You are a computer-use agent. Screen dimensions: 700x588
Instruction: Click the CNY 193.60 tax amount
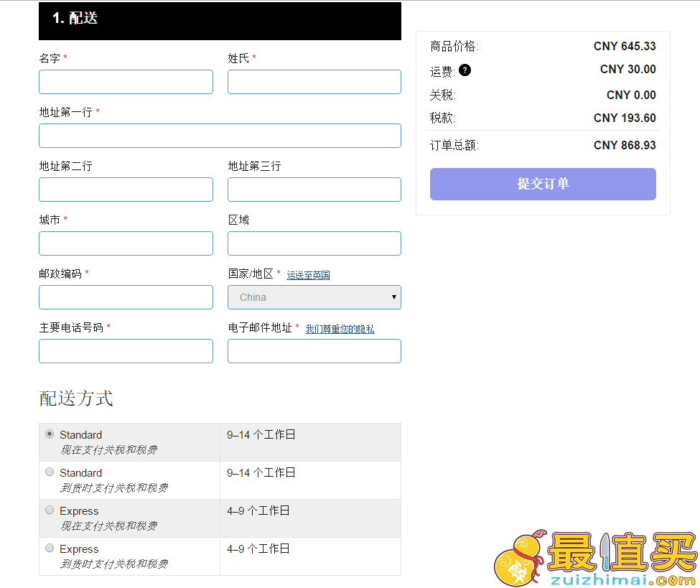coord(625,118)
